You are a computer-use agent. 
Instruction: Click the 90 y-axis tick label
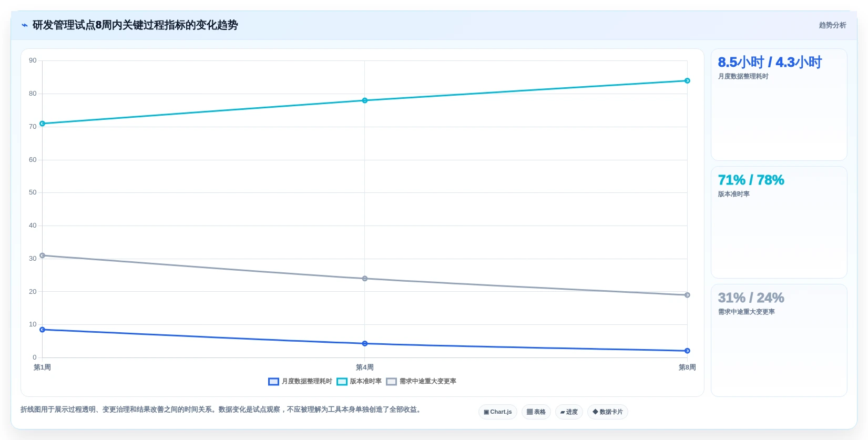tap(33, 60)
